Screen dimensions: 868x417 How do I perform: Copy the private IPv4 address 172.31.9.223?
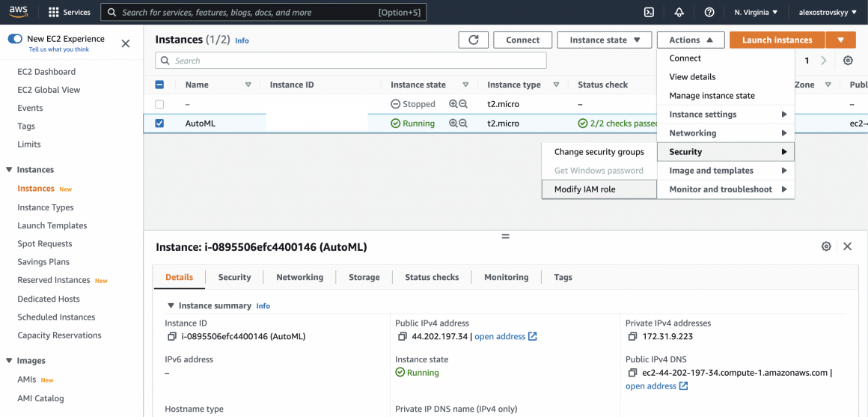pyautogui.click(x=632, y=337)
